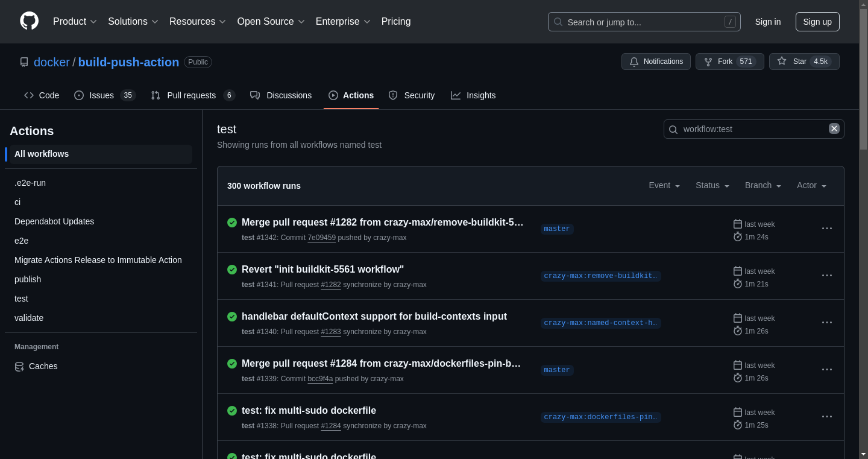This screenshot has height=459, width=868.
Task: Switch to the Security tab
Action: (x=412, y=95)
